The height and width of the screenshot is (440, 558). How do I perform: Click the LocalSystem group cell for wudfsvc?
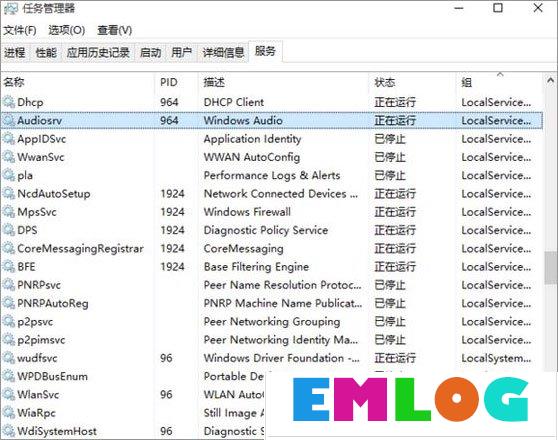pyautogui.click(x=496, y=358)
